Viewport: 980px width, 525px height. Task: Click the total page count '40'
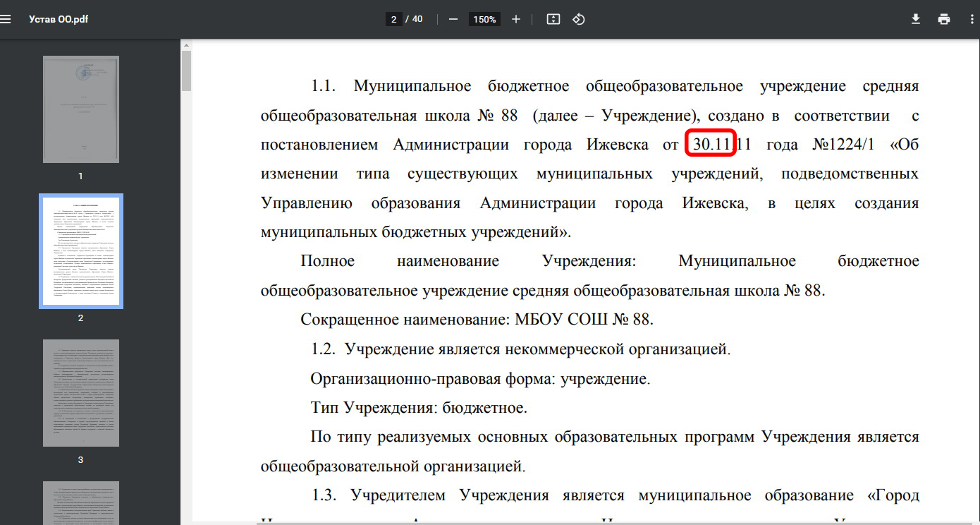tap(417, 19)
